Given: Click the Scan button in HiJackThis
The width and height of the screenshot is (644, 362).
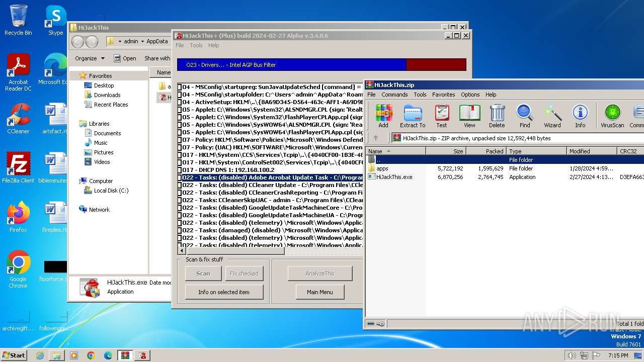Looking at the screenshot, I should tap(203, 274).
